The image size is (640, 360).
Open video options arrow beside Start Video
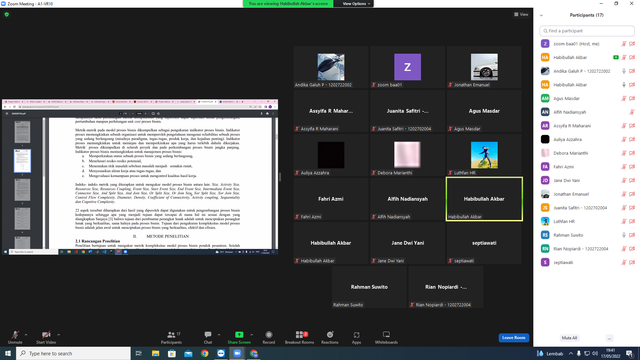(x=59, y=335)
